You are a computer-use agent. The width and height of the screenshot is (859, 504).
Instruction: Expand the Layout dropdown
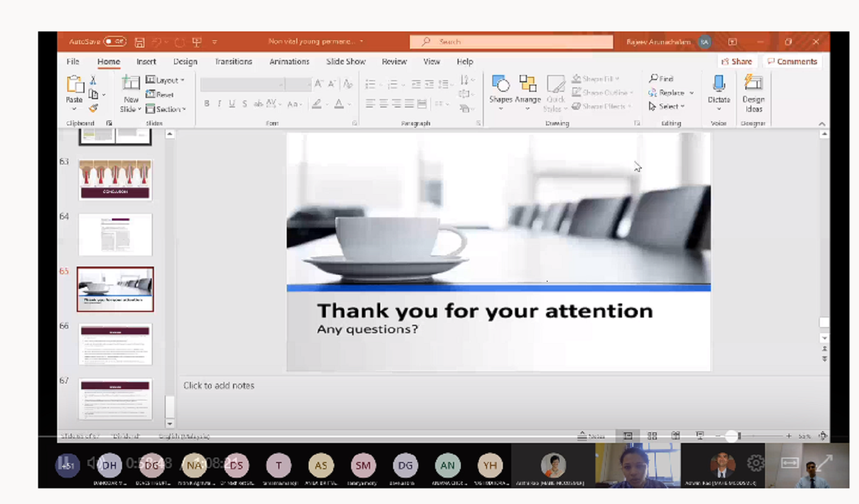pos(166,80)
